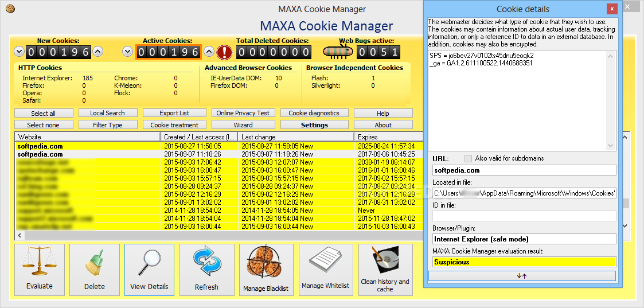Launch the Wizard
The width and height of the screenshot is (644, 308).
tap(243, 125)
